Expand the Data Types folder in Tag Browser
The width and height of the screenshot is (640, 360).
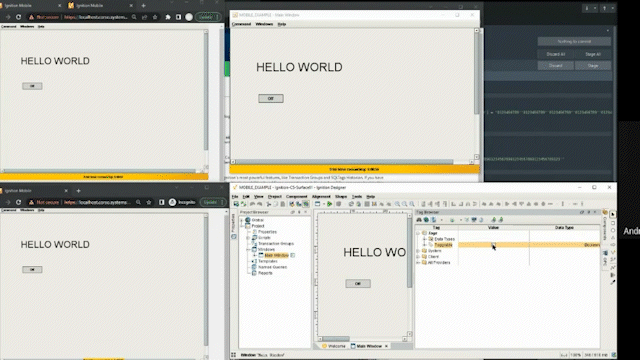pyautogui.click(x=424, y=239)
